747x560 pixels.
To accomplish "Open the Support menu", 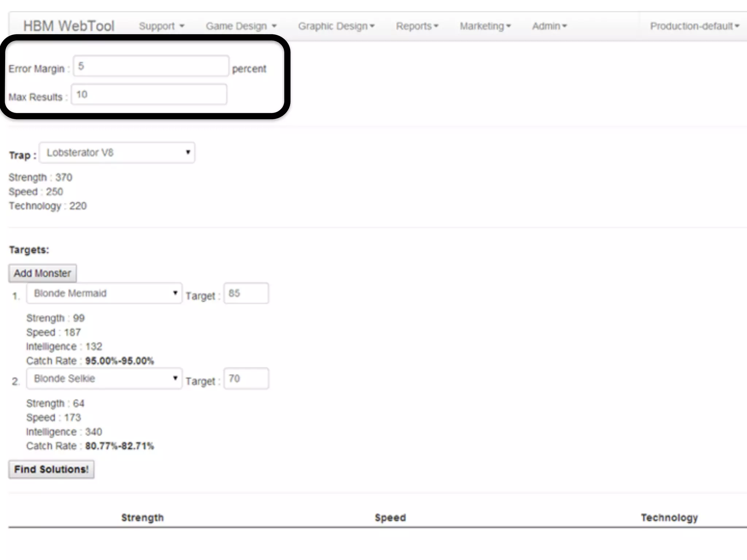I will pyautogui.click(x=161, y=26).
